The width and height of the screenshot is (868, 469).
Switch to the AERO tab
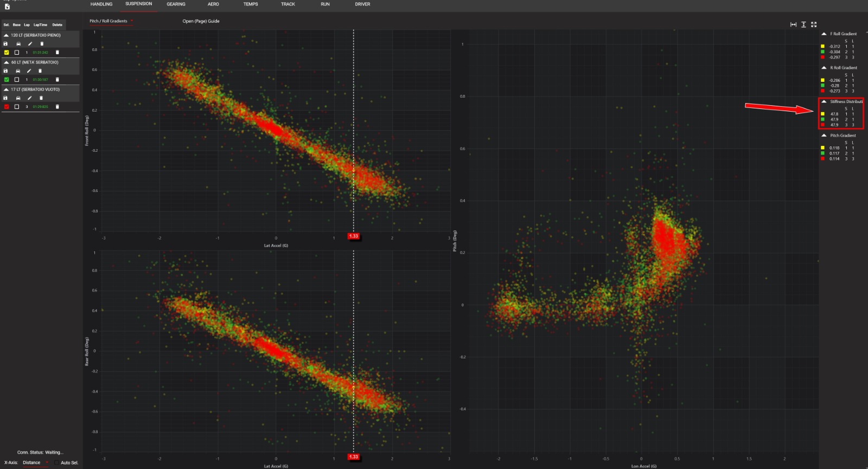(x=213, y=4)
